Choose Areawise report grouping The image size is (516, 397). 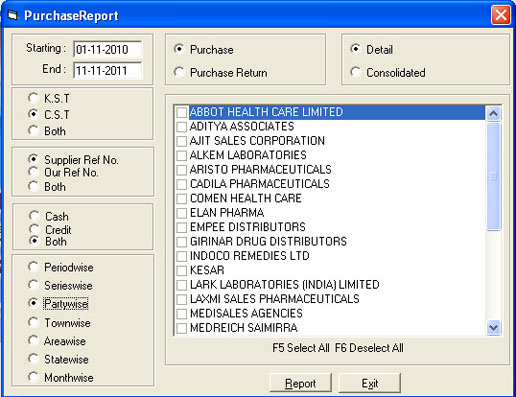(x=33, y=341)
